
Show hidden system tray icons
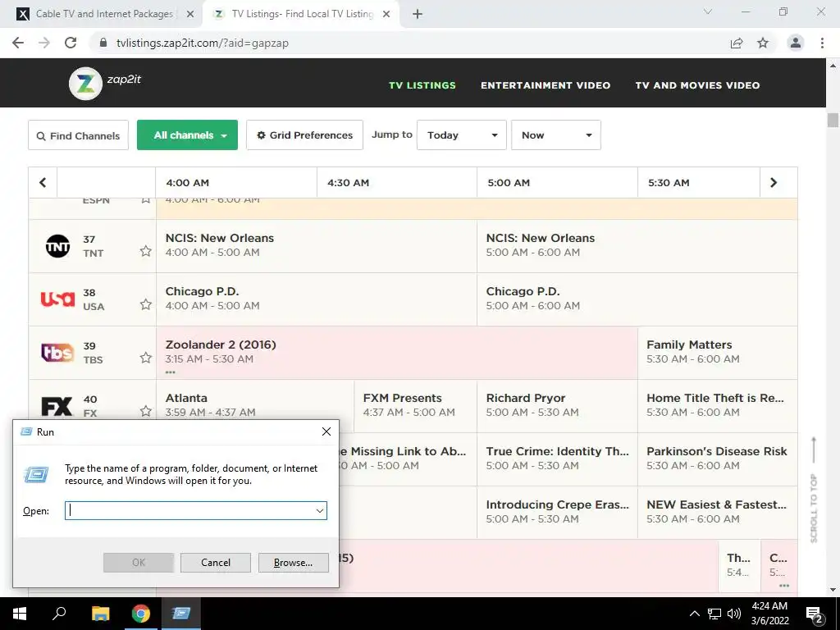coord(694,614)
